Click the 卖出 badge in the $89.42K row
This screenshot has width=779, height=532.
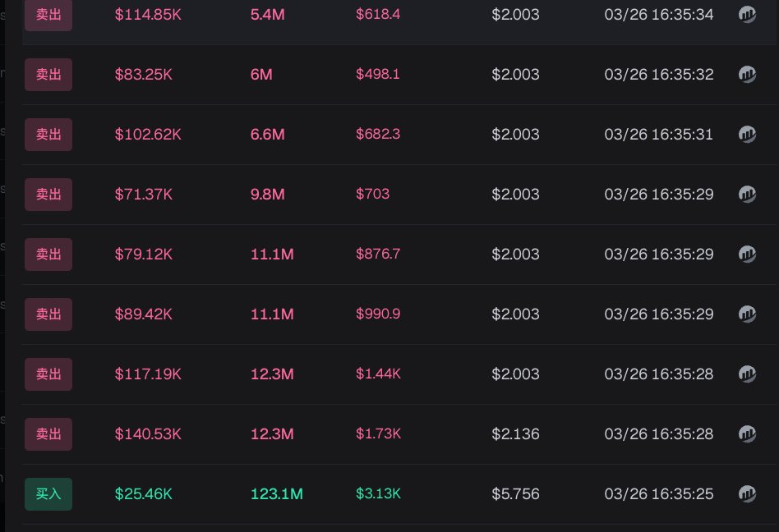tap(48, 314)
